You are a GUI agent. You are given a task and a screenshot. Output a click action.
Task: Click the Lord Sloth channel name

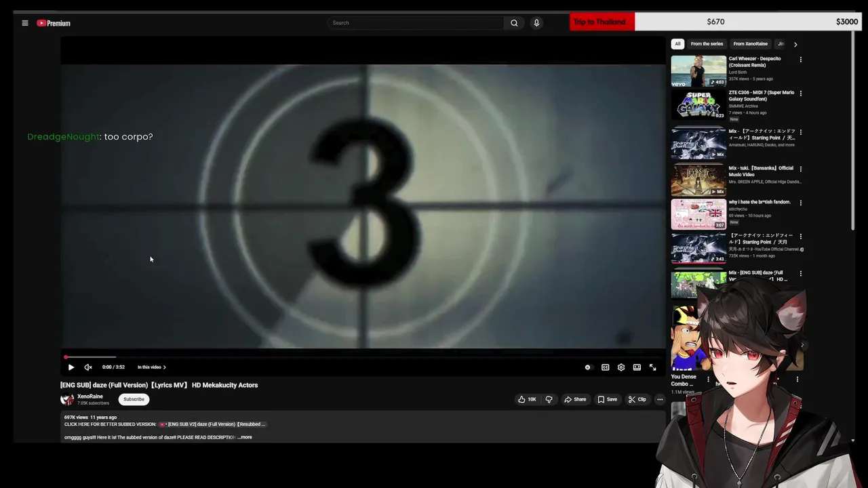pyautogui.click(x=738, y=72)
